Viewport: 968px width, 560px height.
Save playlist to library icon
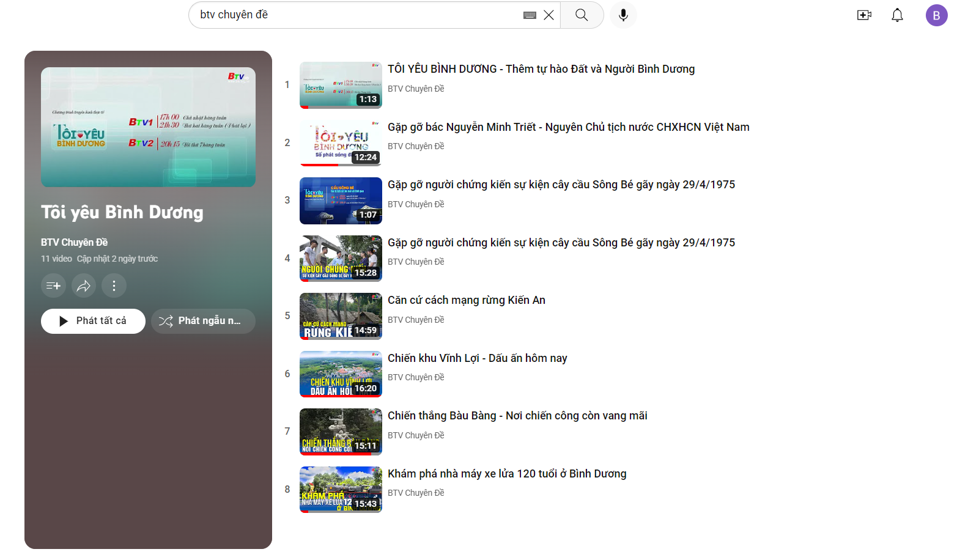pyautogui.click(x=53, y=286)
